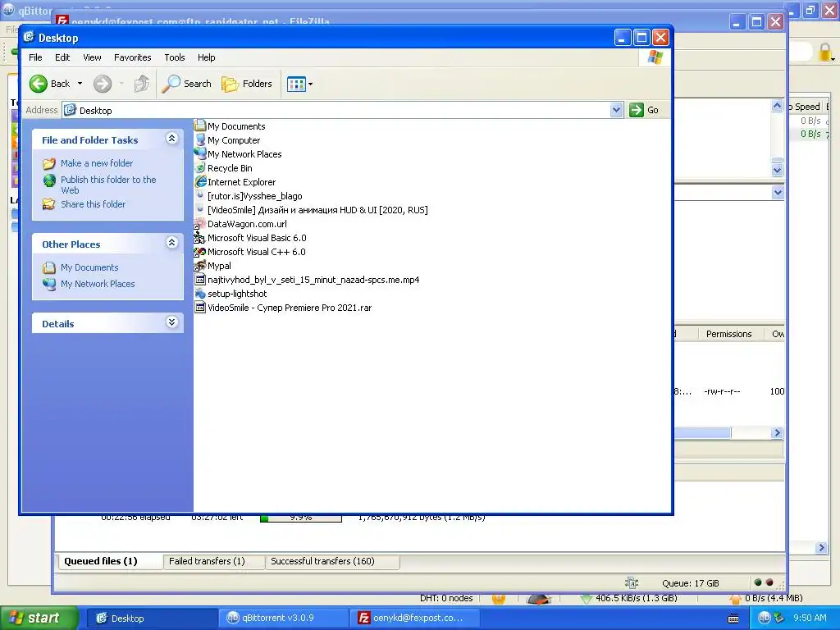The height and width of the screenshot is (630, 840).
Task: Open the Help menu
Action: click(206, 57)
